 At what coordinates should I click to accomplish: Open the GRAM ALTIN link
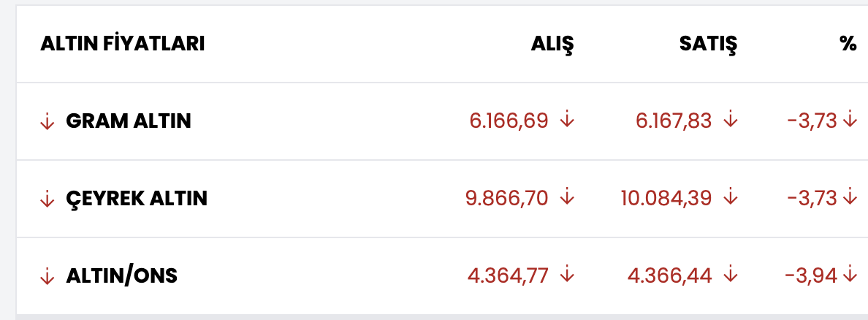click(x=129, y=121)
